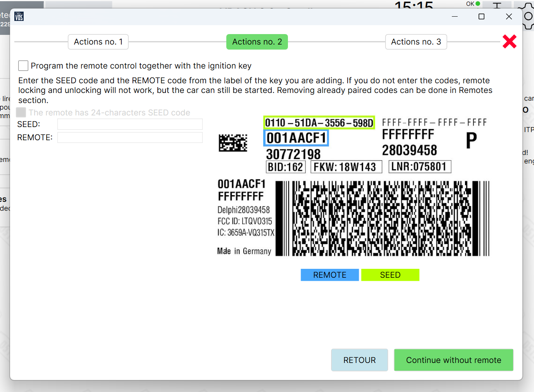
Task: Click the green SEED legend swatch
Action: pos(390,275)
